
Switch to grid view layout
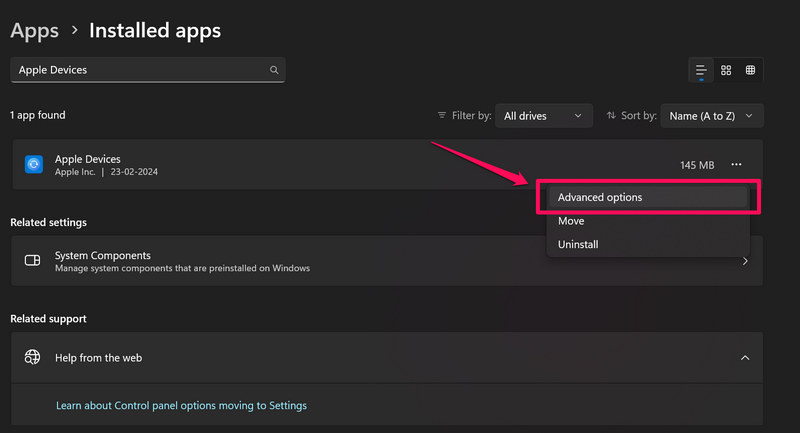click(726, 70)
